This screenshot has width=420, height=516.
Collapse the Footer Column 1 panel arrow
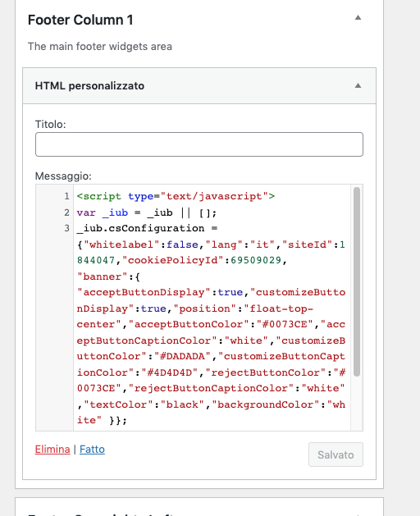(x=358, y=18)
